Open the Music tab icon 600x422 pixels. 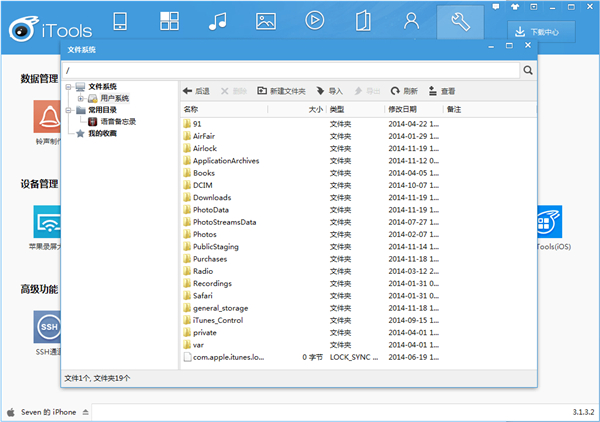click(217, 20)
